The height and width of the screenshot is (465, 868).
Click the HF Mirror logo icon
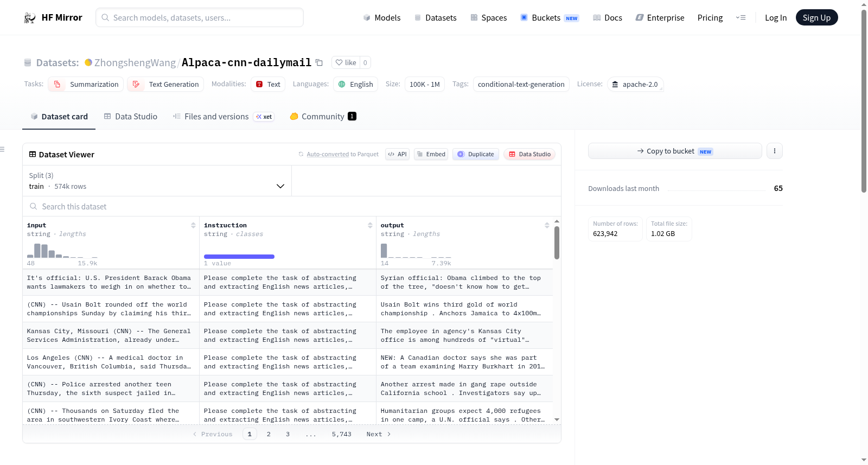30,18
